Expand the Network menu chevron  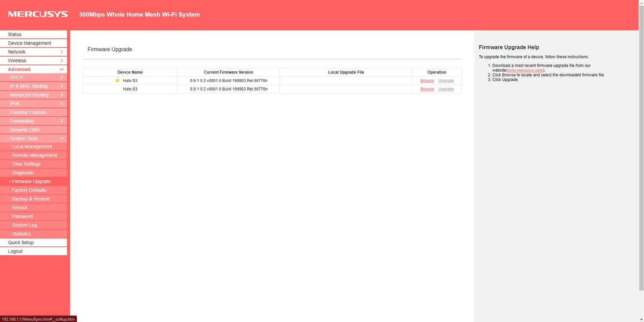(61, 52)
